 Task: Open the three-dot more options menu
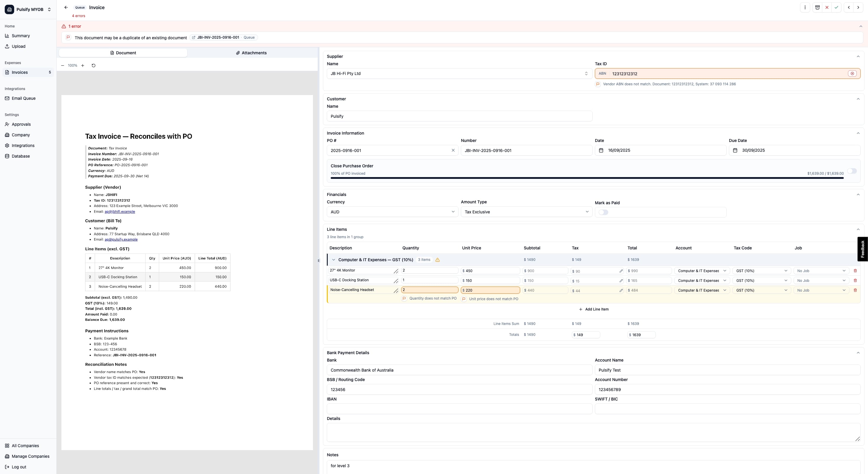click(x=805, y=7)
